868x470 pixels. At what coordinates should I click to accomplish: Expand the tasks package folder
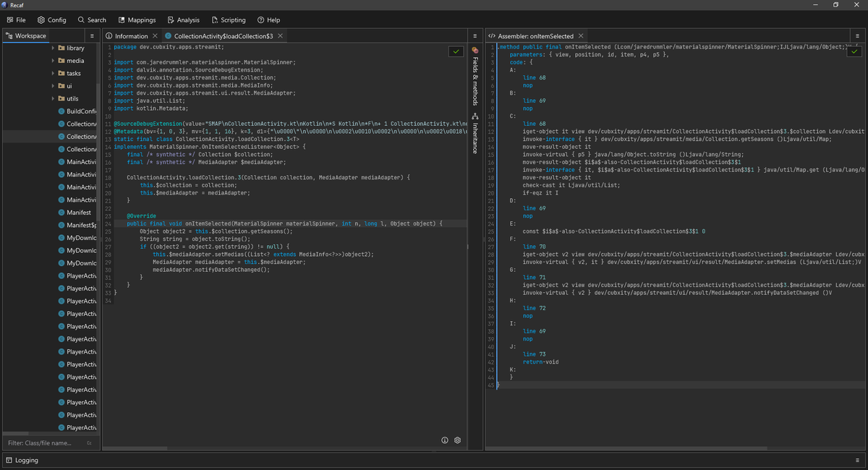pyautogui.click(x=53, y=73)
